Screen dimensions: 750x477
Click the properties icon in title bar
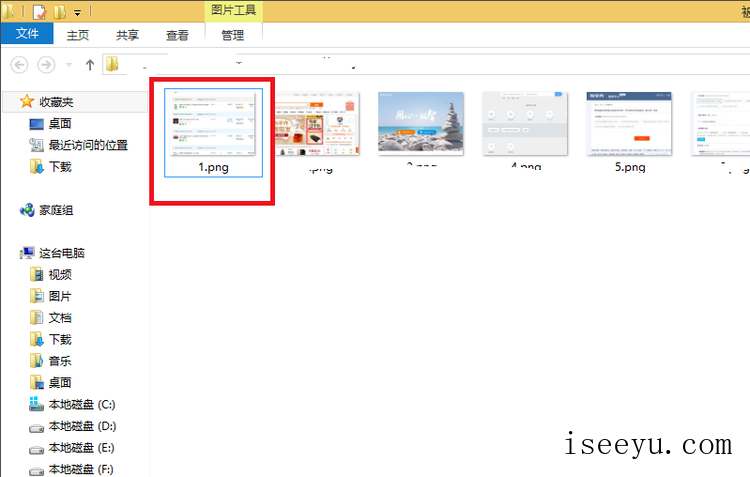coord(39,11)
